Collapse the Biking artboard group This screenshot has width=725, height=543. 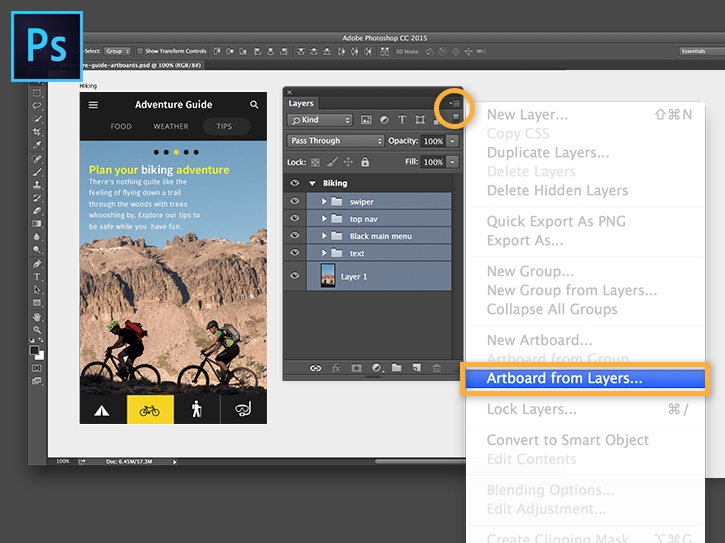click(312, 184)
